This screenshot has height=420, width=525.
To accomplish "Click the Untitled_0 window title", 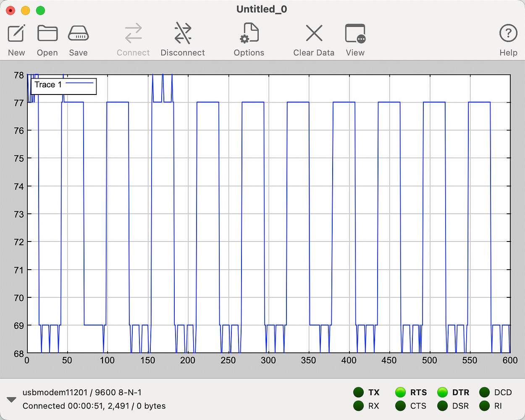I will click(x=262, y=9).
